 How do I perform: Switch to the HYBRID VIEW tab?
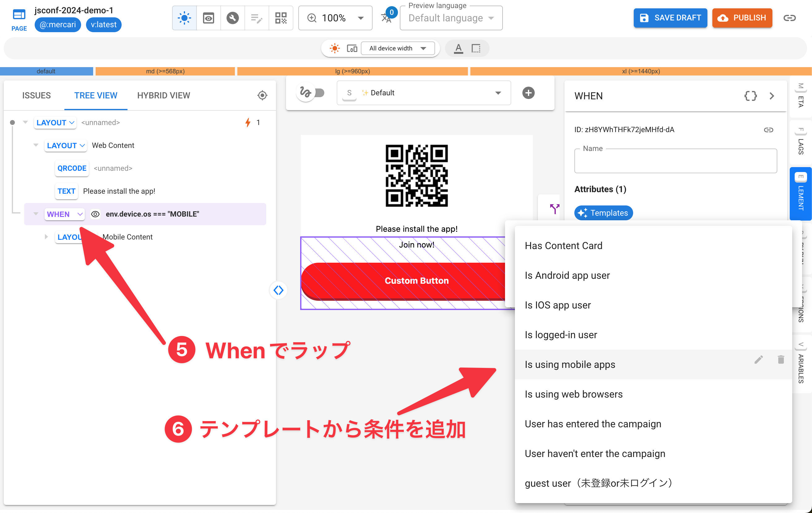pyautogui.click(x=164, y=95)
